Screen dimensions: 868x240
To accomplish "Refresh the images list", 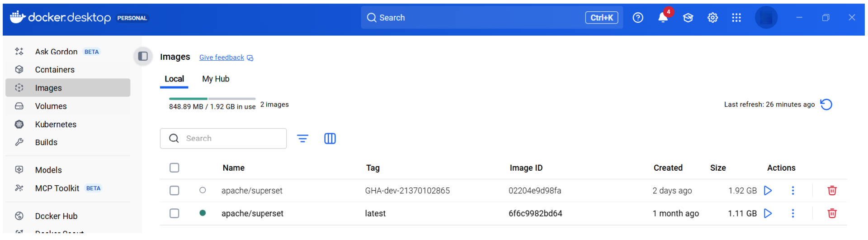I will coord(826,105).
